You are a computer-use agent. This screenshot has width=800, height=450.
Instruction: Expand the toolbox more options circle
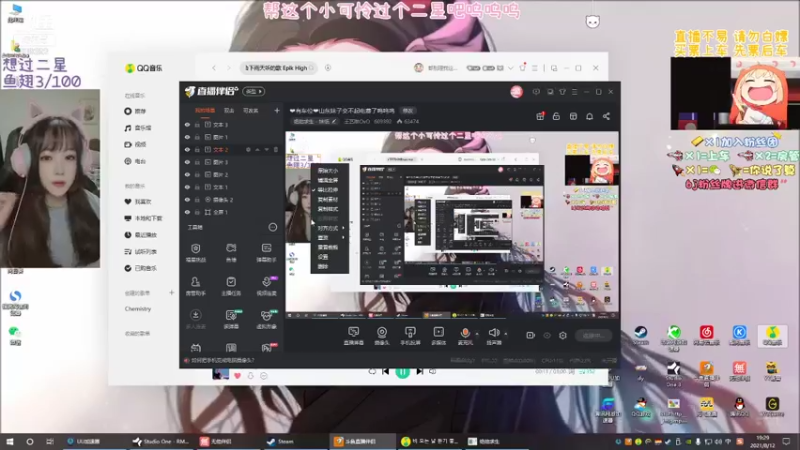[x=272, y=227]
